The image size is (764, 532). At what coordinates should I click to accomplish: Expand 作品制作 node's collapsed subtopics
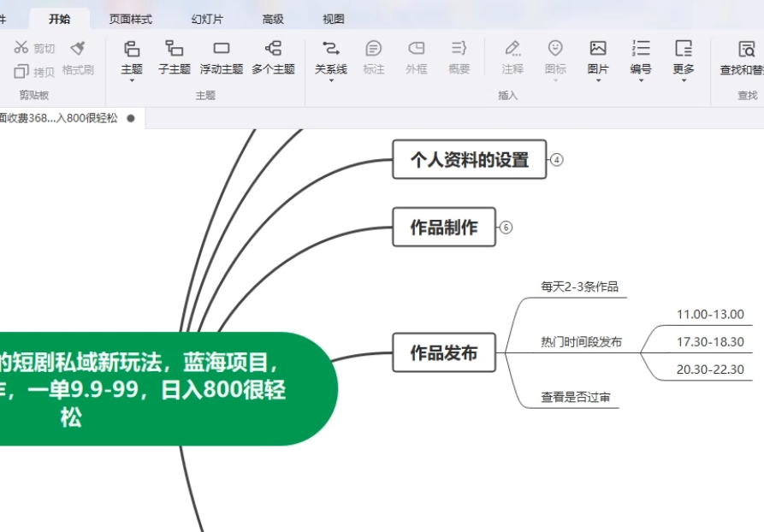[506, 228]
